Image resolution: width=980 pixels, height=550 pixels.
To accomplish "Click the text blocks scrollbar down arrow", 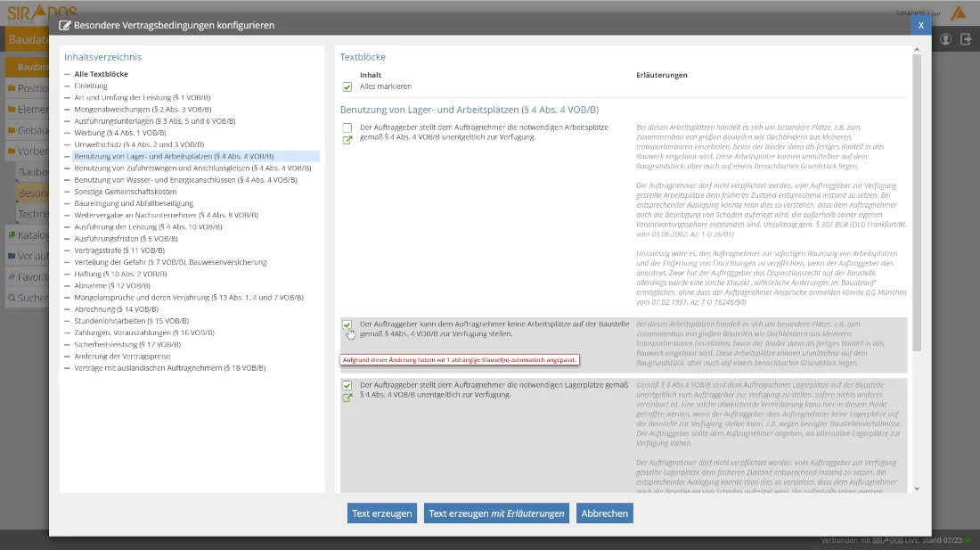I will [917, 488].
